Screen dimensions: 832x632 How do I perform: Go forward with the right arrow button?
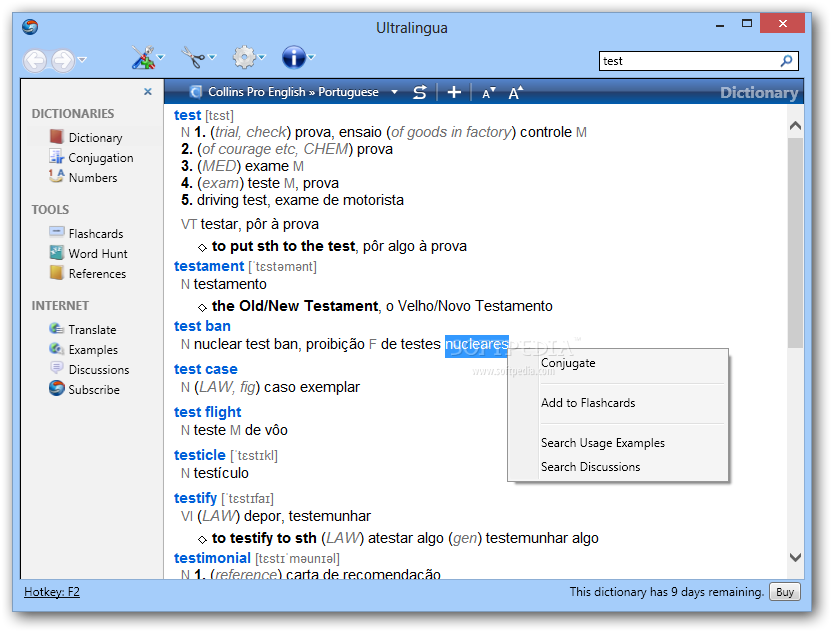point(63,60)
